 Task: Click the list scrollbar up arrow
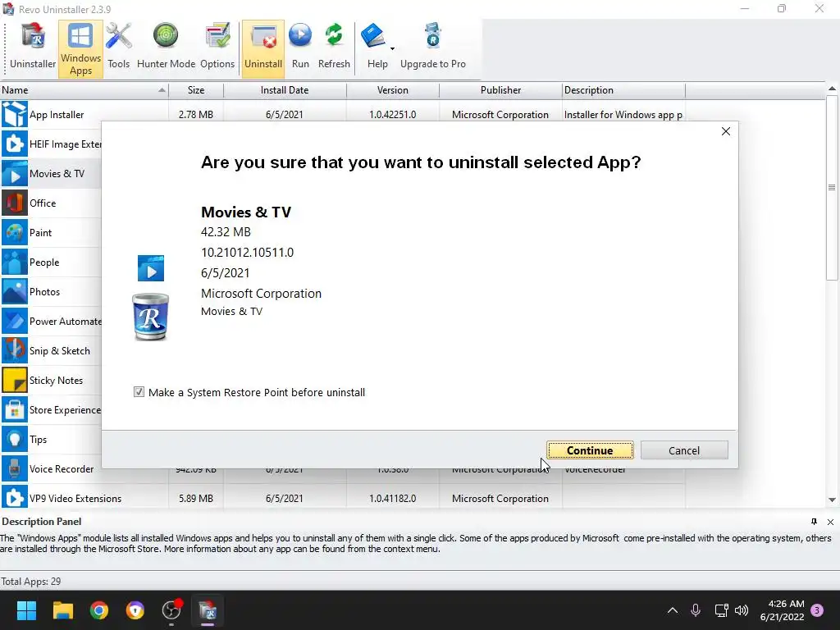point(832,89)
